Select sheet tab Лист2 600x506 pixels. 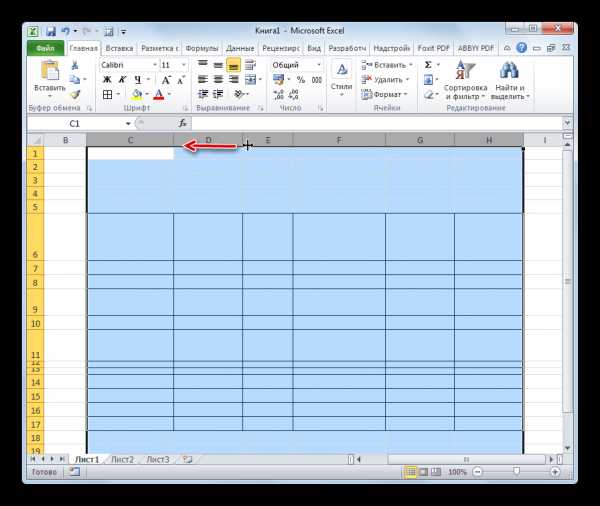pyautogui.click(x=122, y=459)
